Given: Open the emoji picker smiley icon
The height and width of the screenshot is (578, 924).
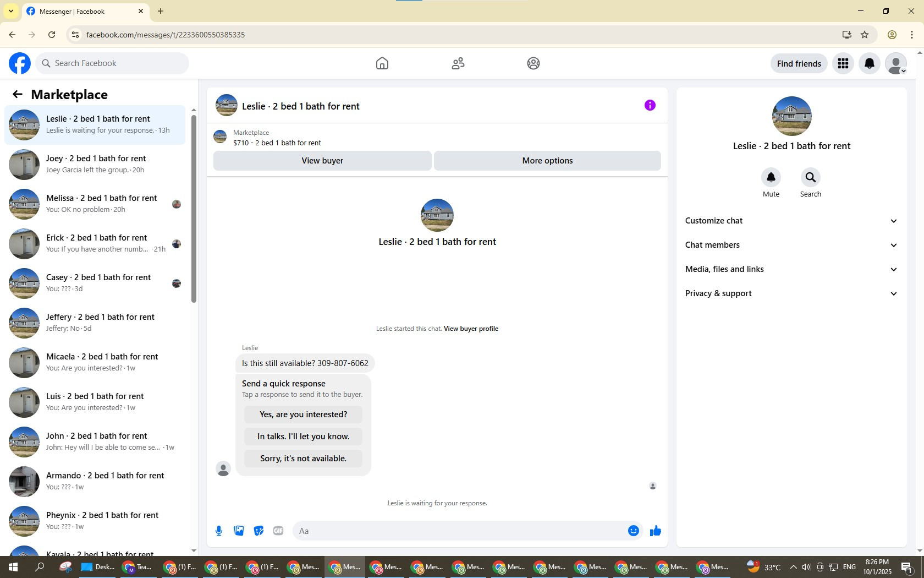Looking at the screenshot, I should pyautogui.click(x=634, y=531).
